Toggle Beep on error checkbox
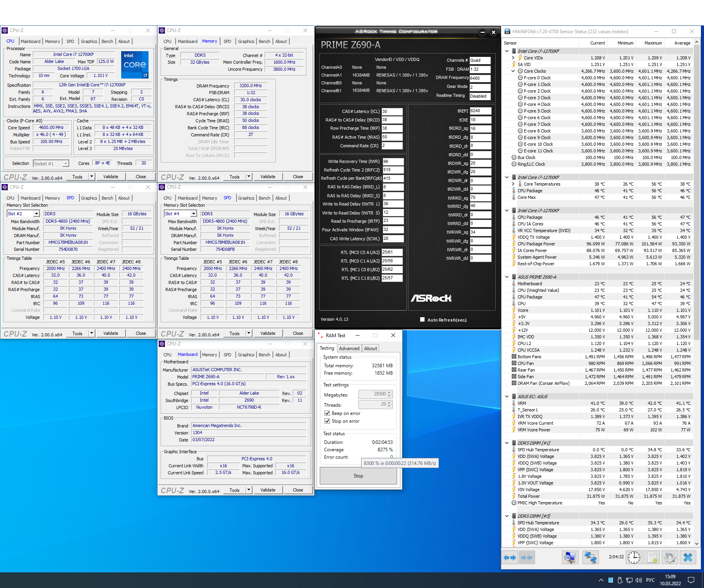Viewport: 704px width, 588px height. click(x=327, y=413)
